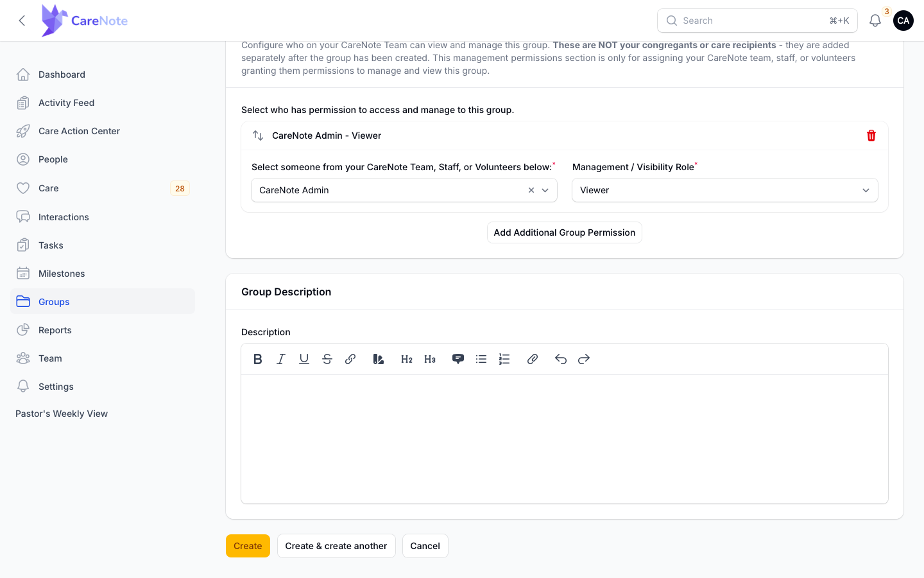Toggle bold formatting

click(258, 359)
